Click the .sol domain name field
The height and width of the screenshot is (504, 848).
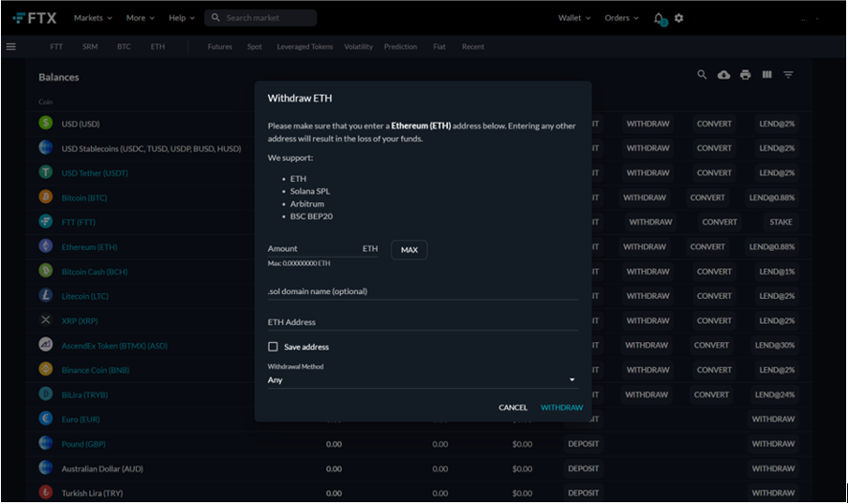(x=423, y=291)
